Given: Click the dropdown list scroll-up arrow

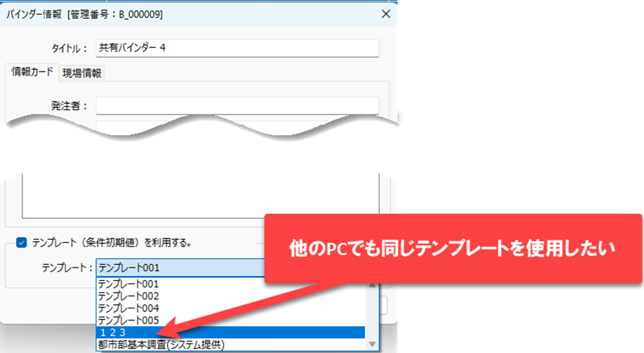Looking at the screenshot, I should (x=372, y=285).
